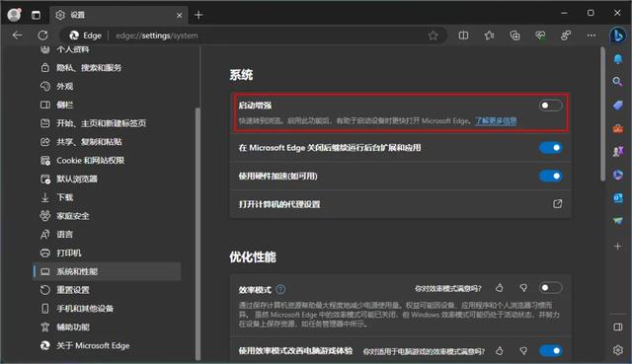Open the Drop paper-plane sidebar icon

(x=617, y=221)
